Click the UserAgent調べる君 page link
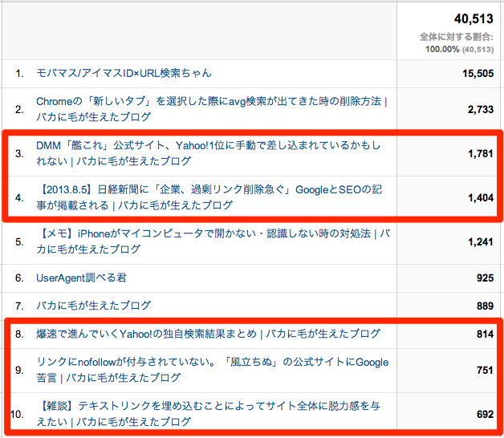 pos(81,278)
